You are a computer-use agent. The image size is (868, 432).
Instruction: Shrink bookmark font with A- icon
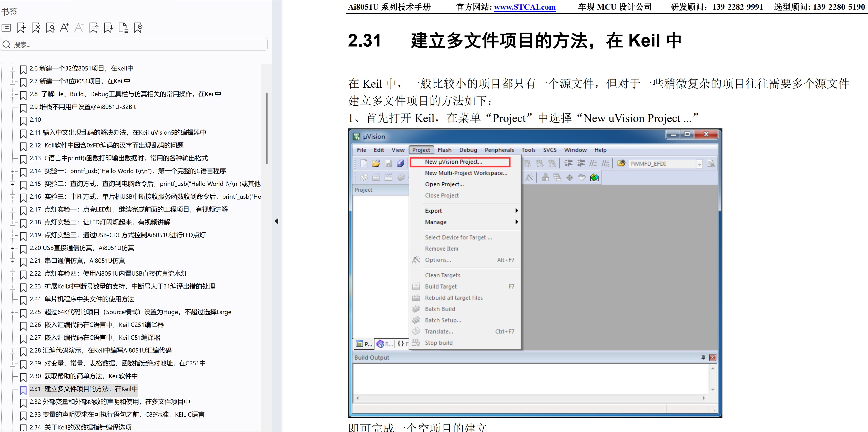[79, 28]
